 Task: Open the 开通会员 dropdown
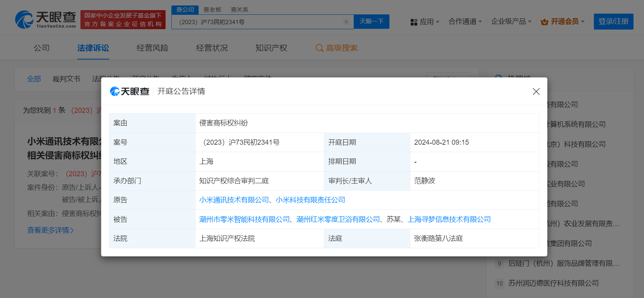click(x=563, y=21)
